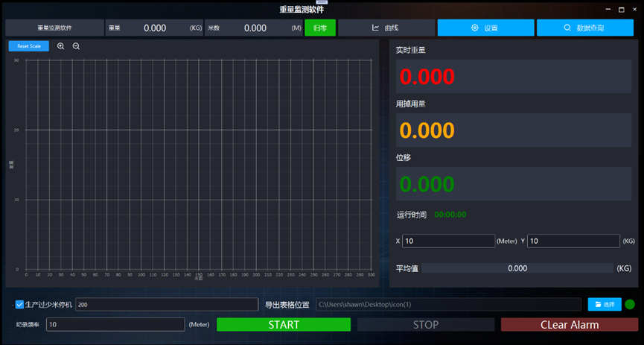Click the stop-meter input field showing 200
The image size is (644, 345).
pyautogui.click(x=167, y=304)
